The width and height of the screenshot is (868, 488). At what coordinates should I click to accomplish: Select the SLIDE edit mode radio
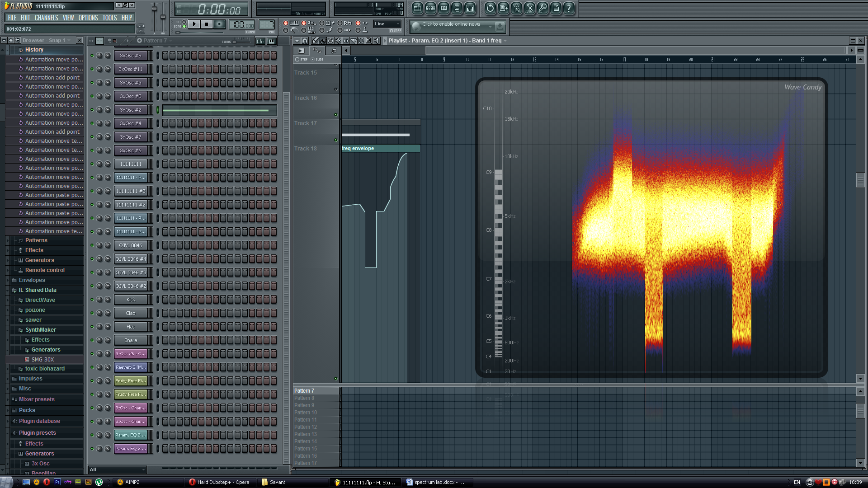(312, 59)
